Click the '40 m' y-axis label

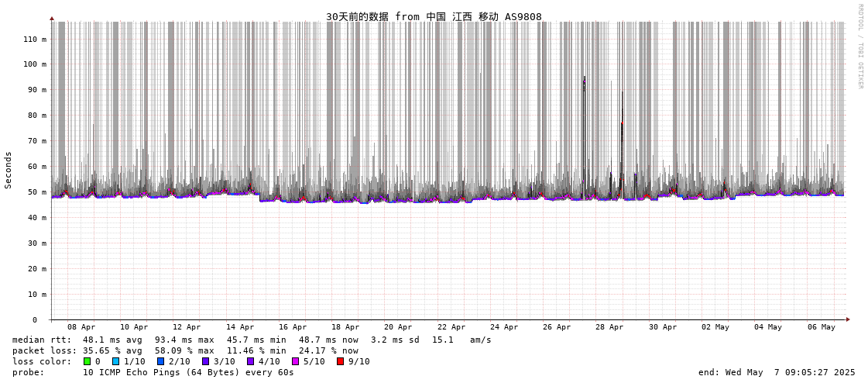pyautogui.click(x=37, y=218)
